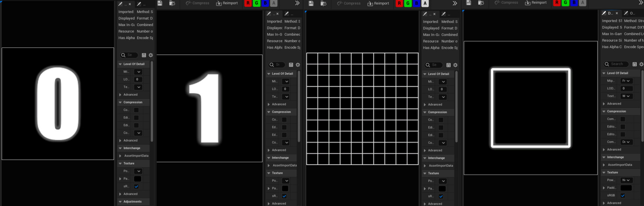Open compression 'De' dropdown in square details panel
Image resolution: width=644 pixels, height=206 pixels.
(x=626, y=142)
